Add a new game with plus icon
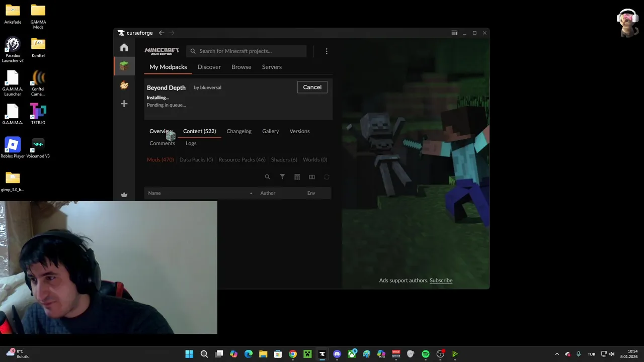Screen dimensions: 644x362 point(124,104)
